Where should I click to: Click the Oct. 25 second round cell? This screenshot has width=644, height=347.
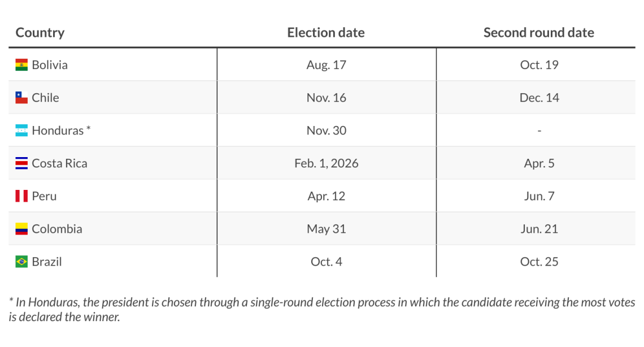click(539, 262)
